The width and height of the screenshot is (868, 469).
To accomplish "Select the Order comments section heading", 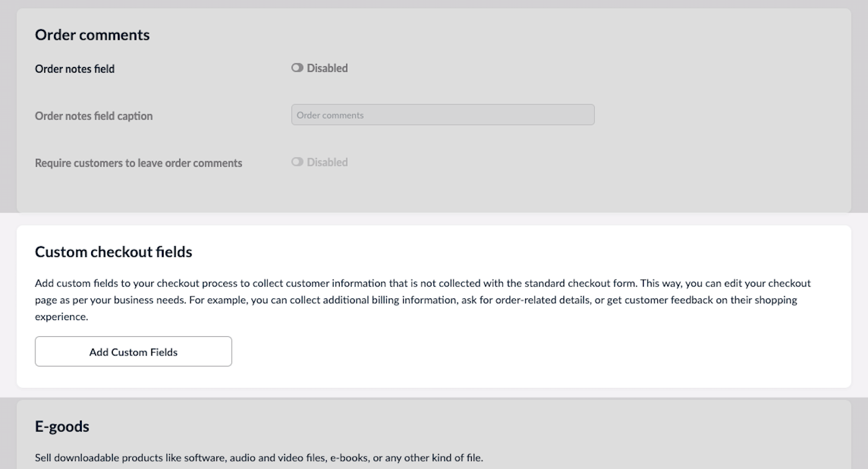I will (92, 35).
